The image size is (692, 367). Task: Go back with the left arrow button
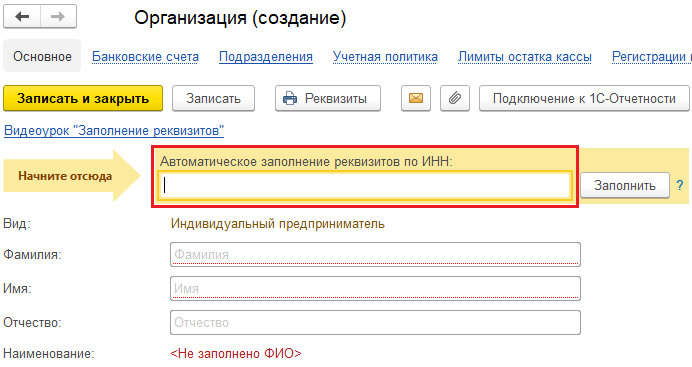click(22, 17)
